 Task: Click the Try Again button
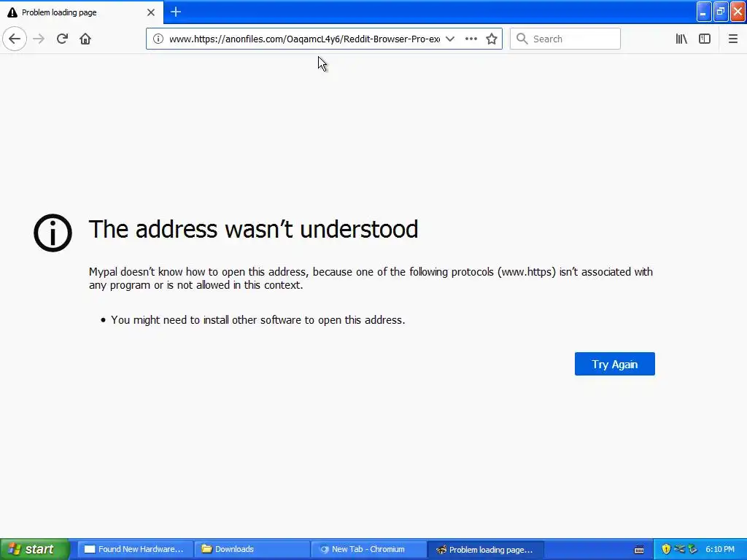tap(614, 364)
